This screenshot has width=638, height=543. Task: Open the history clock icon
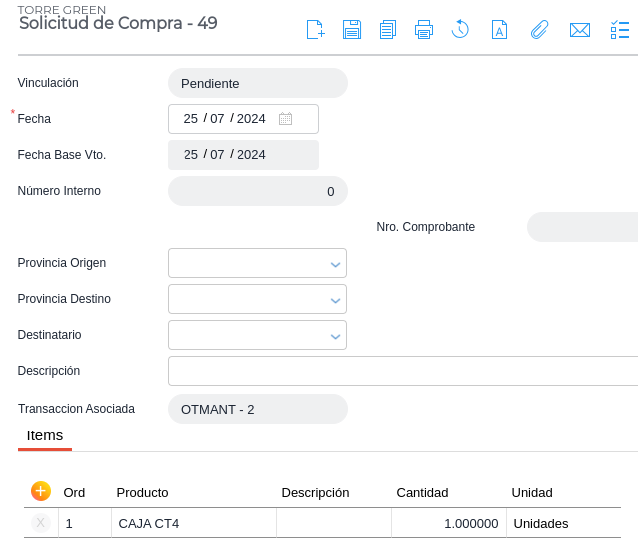[460, 29]
